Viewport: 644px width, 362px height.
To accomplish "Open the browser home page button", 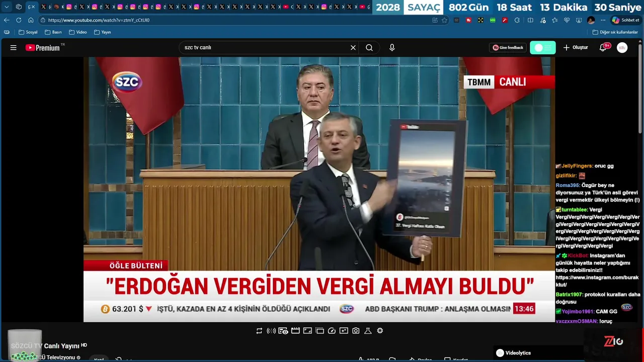I will pyautogui.click(x=31, y=20).
